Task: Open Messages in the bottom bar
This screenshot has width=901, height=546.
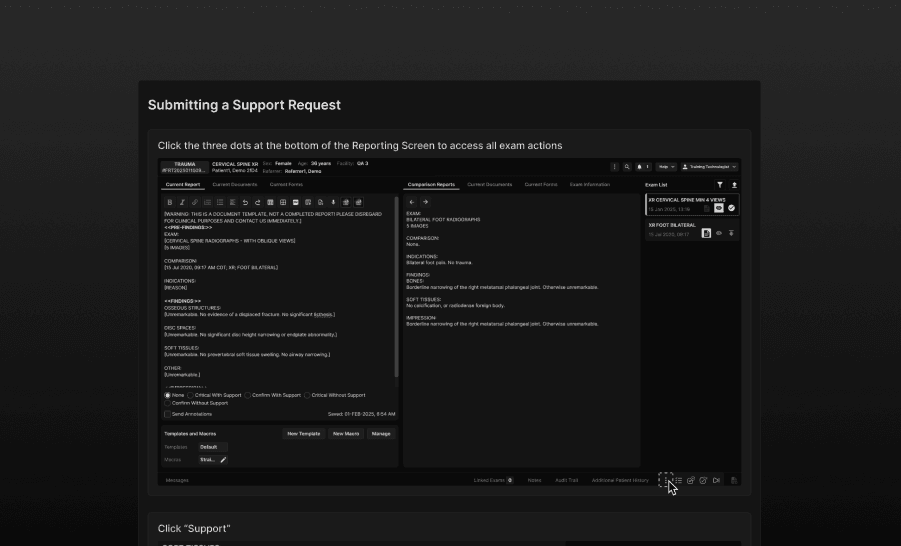Action: [x=177, y=480]
